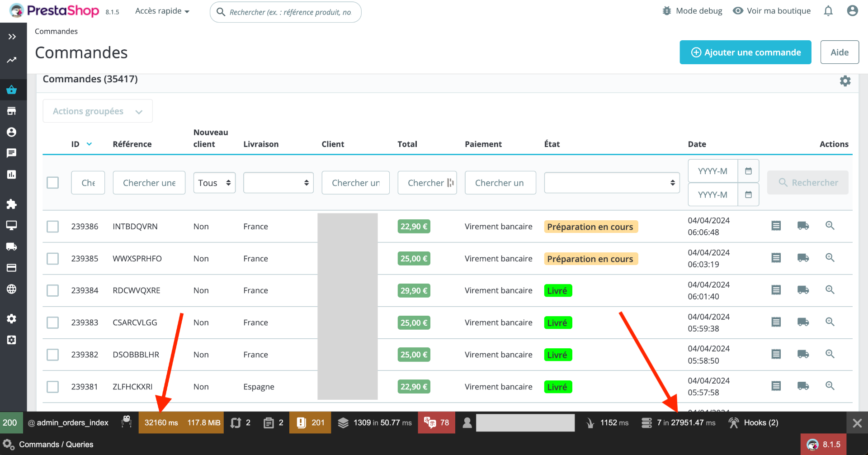Tick the checkbox for order 239381
Image resolution: width=868 pixels, height=455 pixels.
[x=53, y=387]
